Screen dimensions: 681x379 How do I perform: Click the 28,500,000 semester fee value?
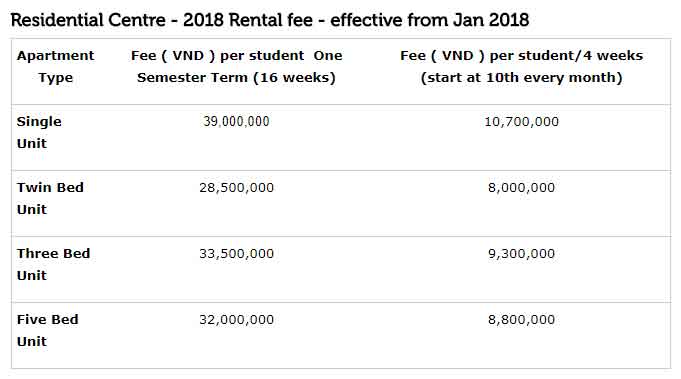tap(236, 188)
